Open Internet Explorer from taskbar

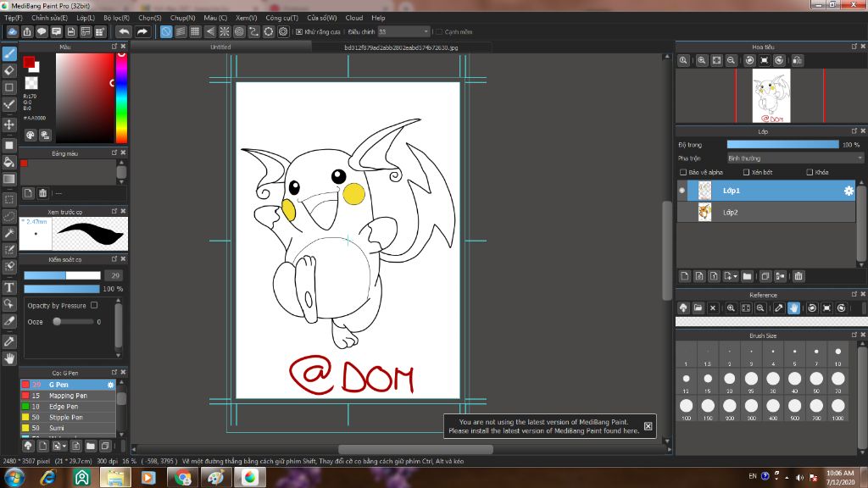point(48,477)
